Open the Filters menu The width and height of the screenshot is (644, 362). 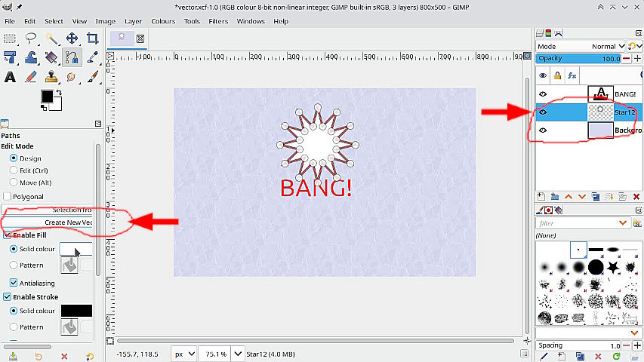pyautogui.click(x=218, y=21)
